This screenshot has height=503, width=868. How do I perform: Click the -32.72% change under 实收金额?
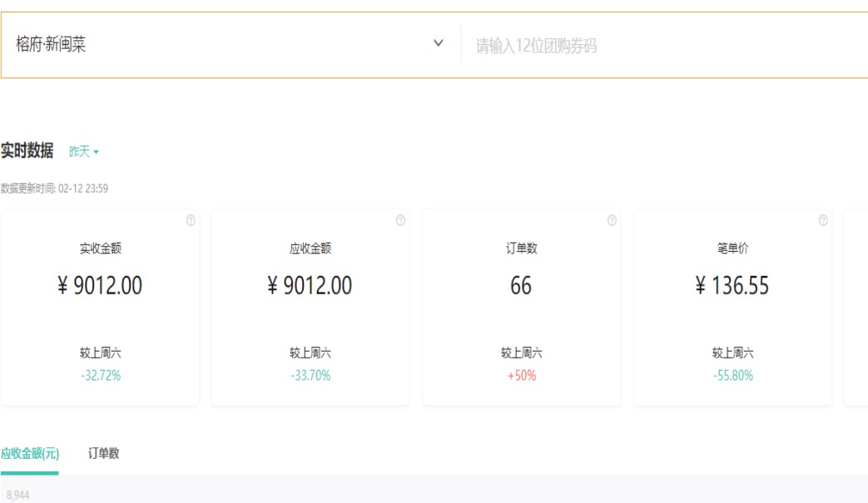tap(101, 376)
